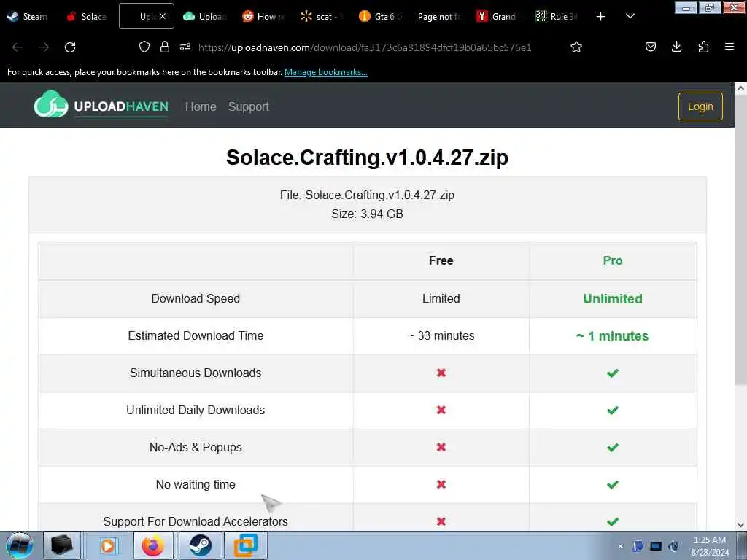The image size is (747, 560).
Task: Go forward with the right arrow
Action: click(x=44, y=47)
